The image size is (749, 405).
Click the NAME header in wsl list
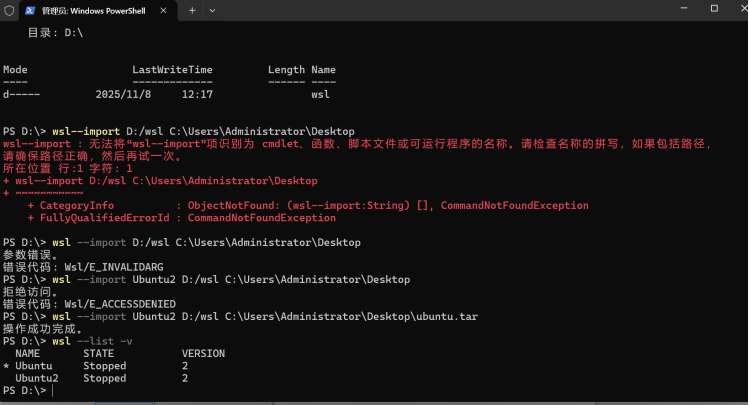[28, 353]
